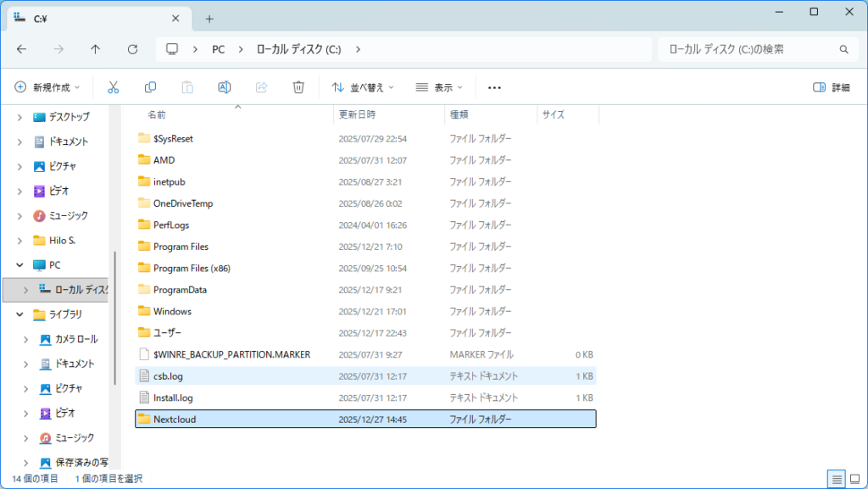Switch to large thumbnails view icon
This screenshot has width=868, height=489.
[854, 479]
